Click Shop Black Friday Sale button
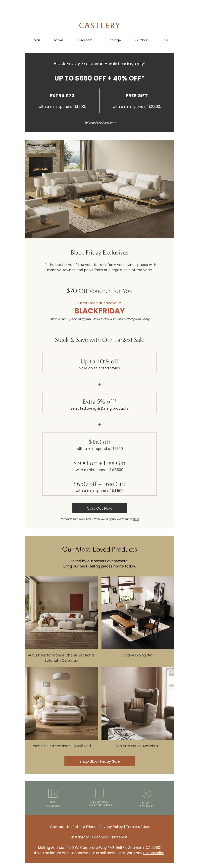 point(99,761)
